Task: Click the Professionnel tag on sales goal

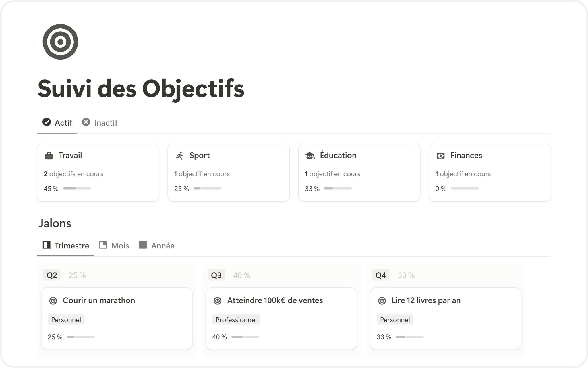Action: tap(236, 320)
